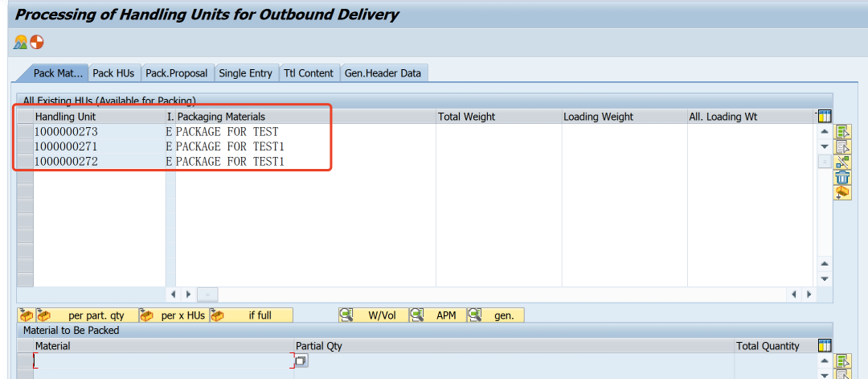Click the vertical scrollbar thumb of HU table
Screen dimensions: 868x379
(825, 161)
